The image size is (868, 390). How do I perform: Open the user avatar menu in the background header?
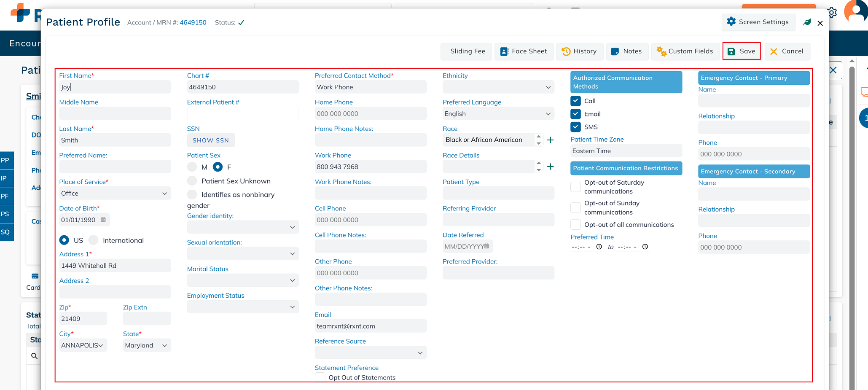click(856, 11)
